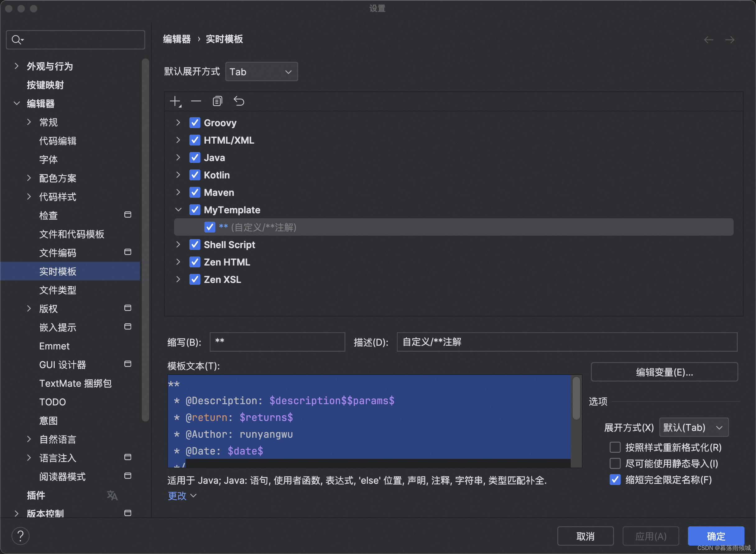The width and height of the screenshot is (756, 554).
Task: Open the TextMate 捆绑包 settings page
Action: point(76,383)
